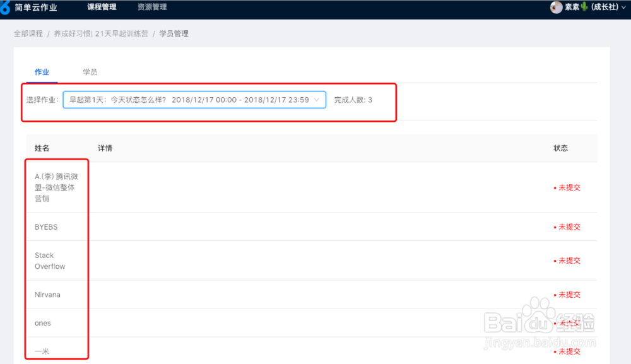Click the 完成人数: 3 text
631x364 pixels.
(x=353, y=100)
